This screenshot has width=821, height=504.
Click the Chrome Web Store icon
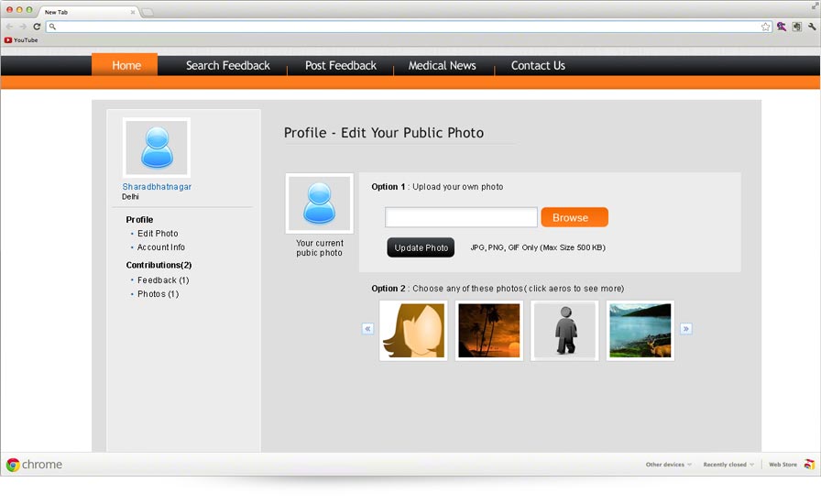[809, 465]
